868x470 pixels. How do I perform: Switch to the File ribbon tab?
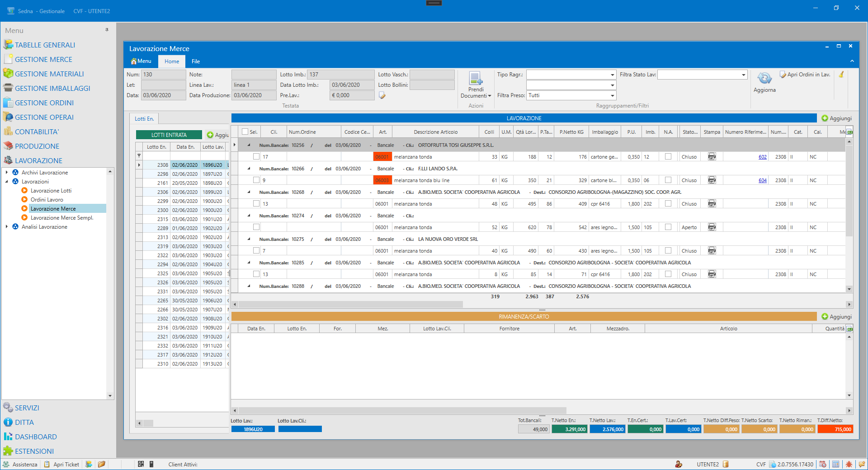pyautogui.click(x=195, y=61)
